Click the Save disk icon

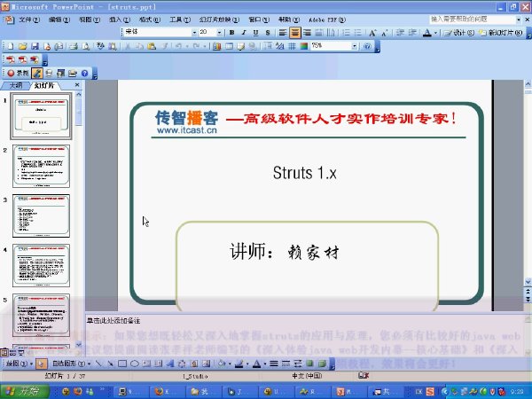[x=35, y=46]
